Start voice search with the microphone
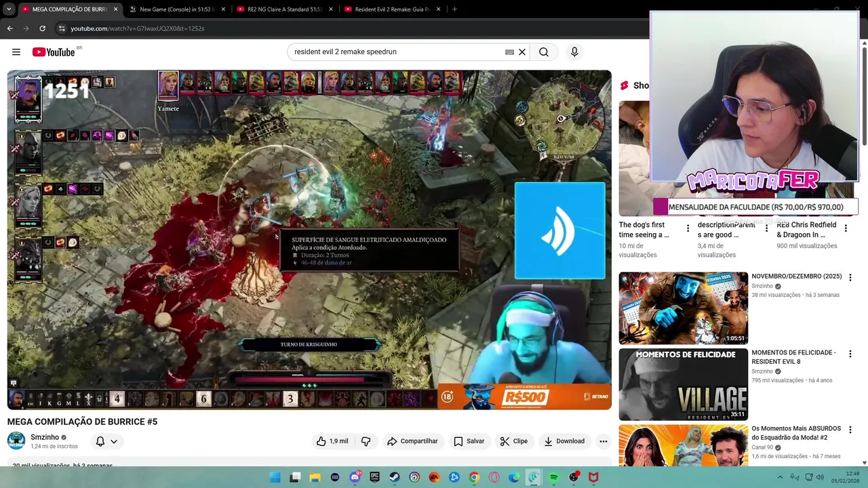Screen dimensions: 868x488 574,52
